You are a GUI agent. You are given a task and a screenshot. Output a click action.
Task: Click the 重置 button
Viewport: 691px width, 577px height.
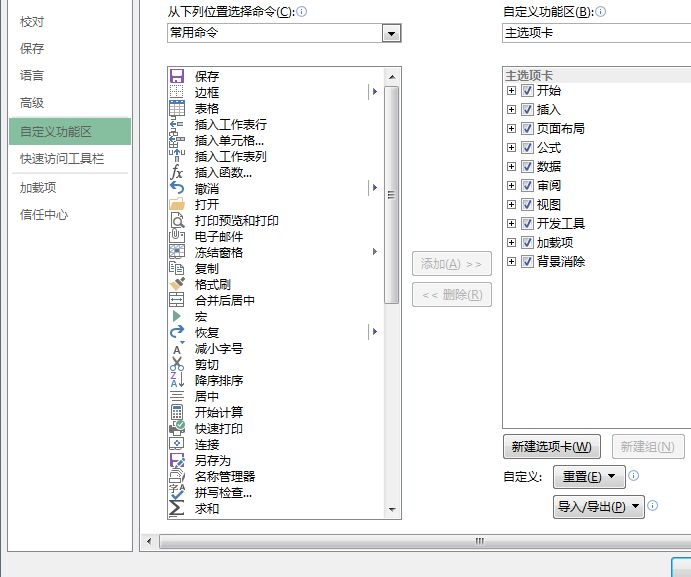tap(589, 477)
